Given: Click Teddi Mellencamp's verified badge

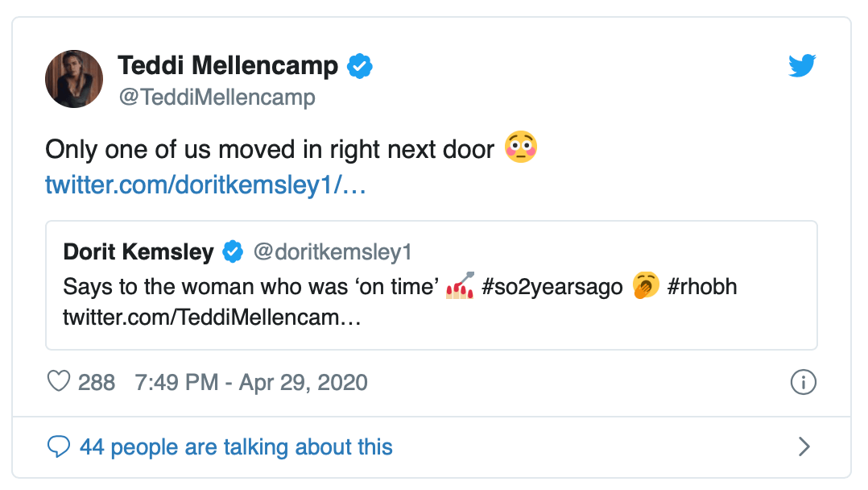Looking at the screenshot, I should 360,66.
